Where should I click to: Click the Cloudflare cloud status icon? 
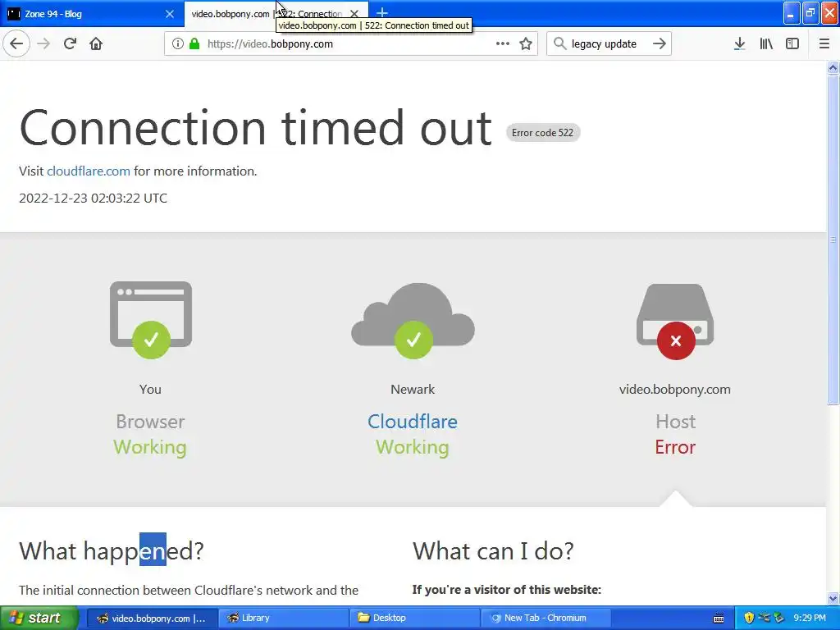pos(413,321)
